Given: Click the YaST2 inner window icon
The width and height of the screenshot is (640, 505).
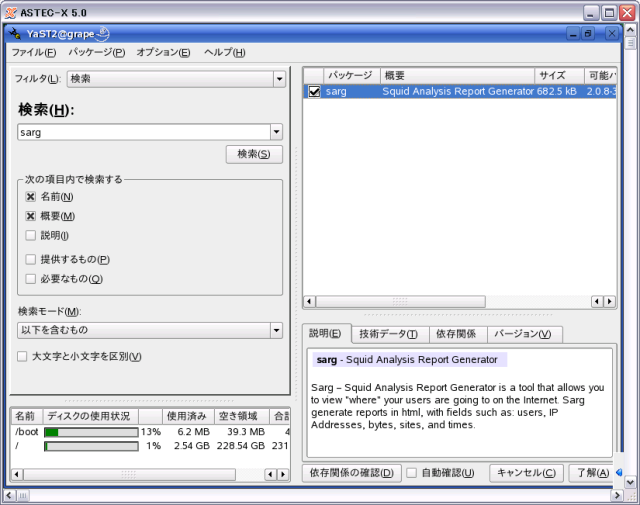Looking at the screenshot, I should pos(18,33).
